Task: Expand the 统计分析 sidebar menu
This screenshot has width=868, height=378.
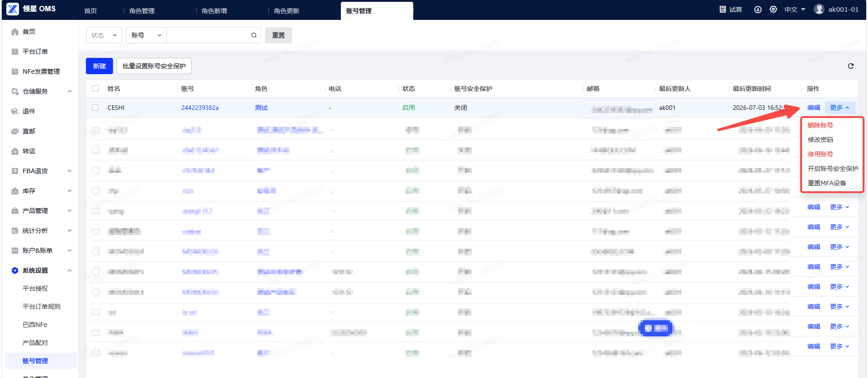Action: (70, 231)
